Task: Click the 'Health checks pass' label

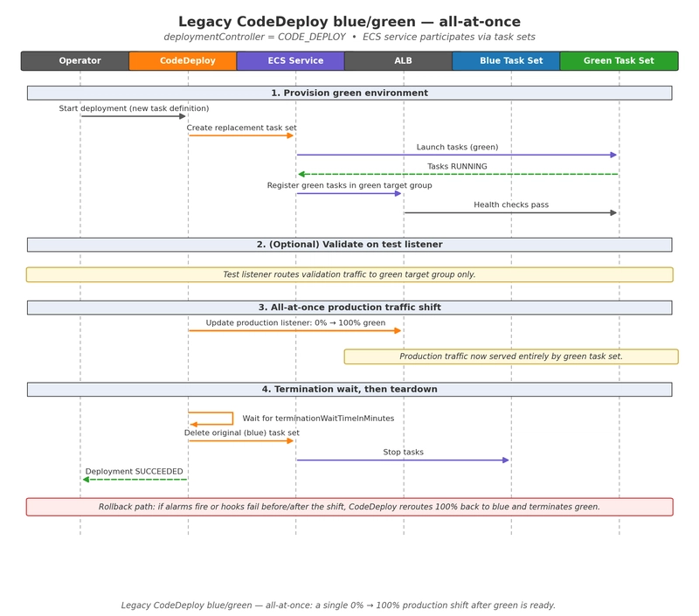Action: (511, 204)
